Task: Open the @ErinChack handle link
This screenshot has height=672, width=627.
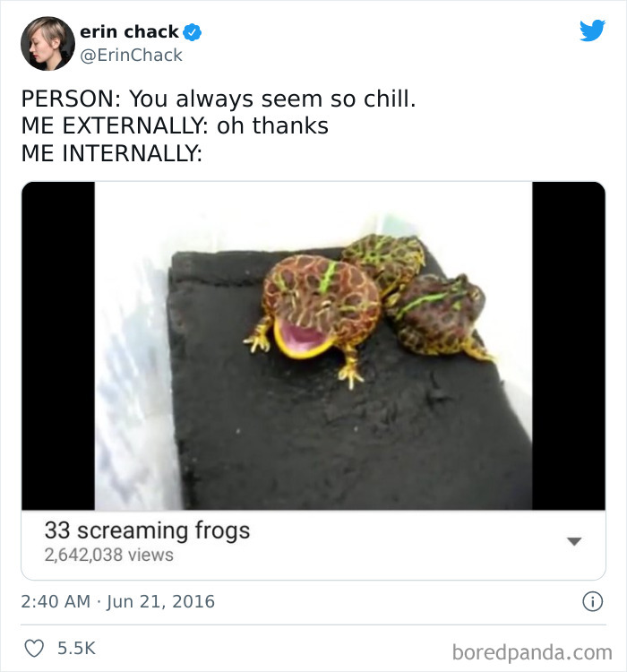Action: click(x=131, y=56)
